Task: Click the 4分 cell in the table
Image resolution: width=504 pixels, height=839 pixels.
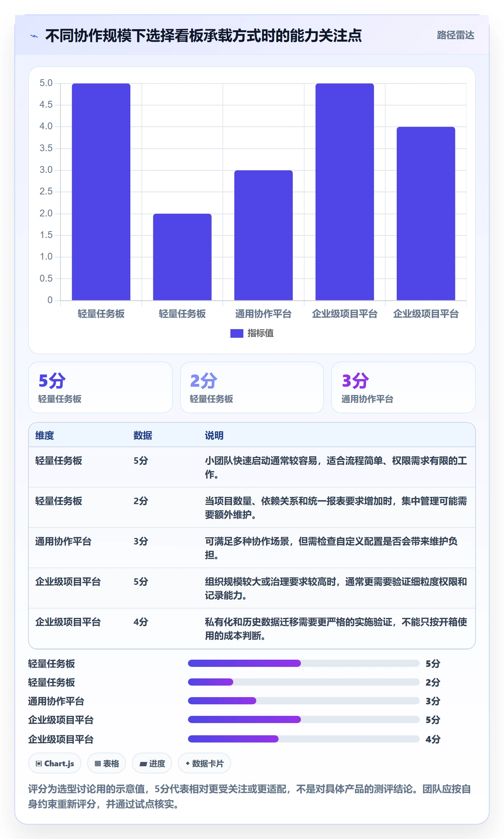Action: click(141, 622)
